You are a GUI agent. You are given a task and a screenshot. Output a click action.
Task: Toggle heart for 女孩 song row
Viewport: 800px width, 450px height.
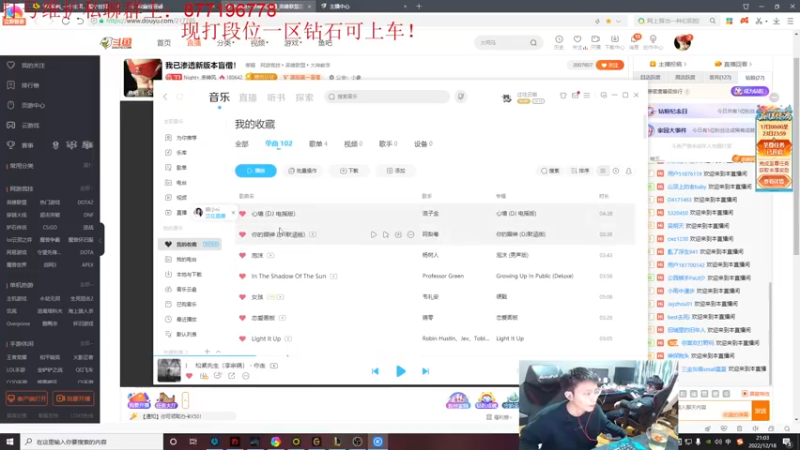click(x=242, y=297)
